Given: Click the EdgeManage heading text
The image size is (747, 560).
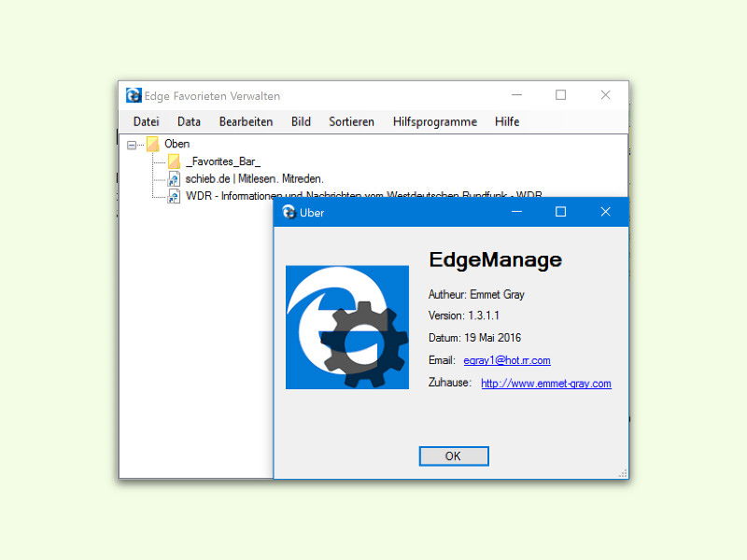Looking at the screenshot, I should (x=496, y=260).
